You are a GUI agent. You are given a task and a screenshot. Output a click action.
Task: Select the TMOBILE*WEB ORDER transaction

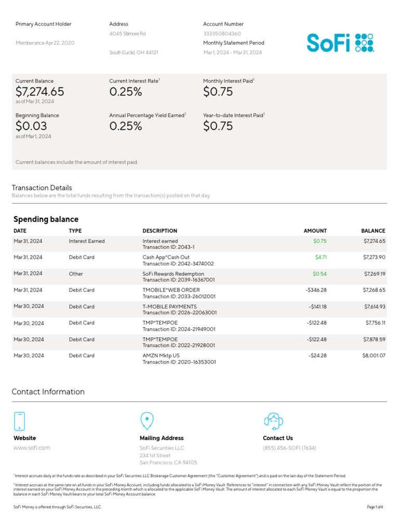pos(171,290)
